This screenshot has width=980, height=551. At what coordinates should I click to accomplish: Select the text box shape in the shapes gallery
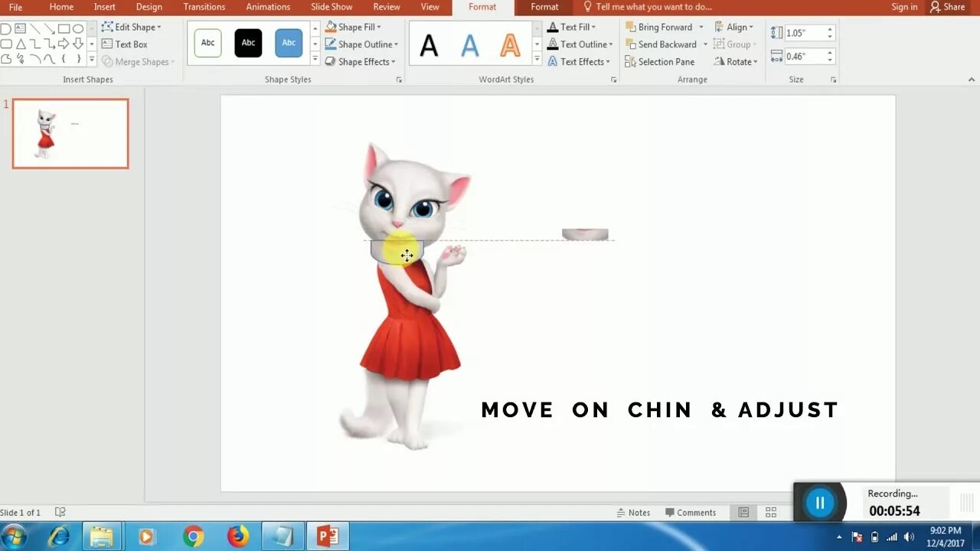point(20,28)
